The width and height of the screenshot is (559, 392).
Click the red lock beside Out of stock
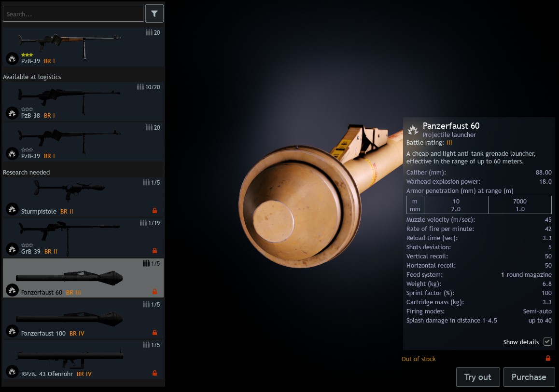548,358
